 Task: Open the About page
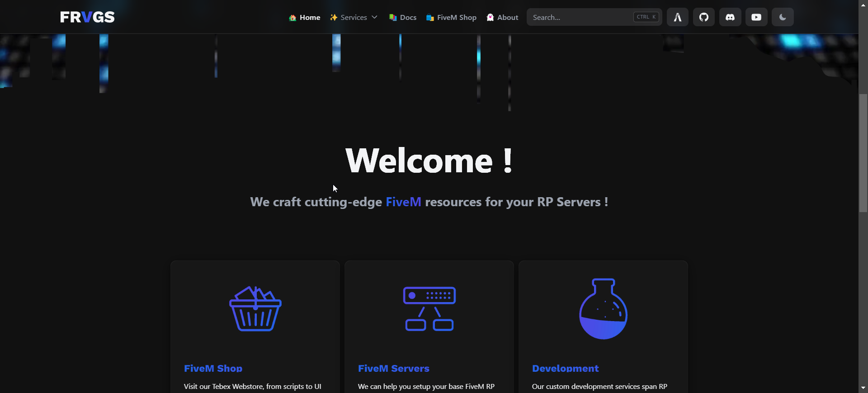click(502, 18)
